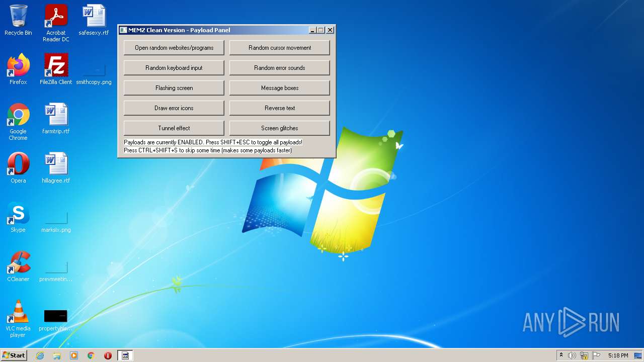The width and height of the screenshot is (644, 362).
Task: Select hillagree.rtf document icon
Action: (56, 168)
